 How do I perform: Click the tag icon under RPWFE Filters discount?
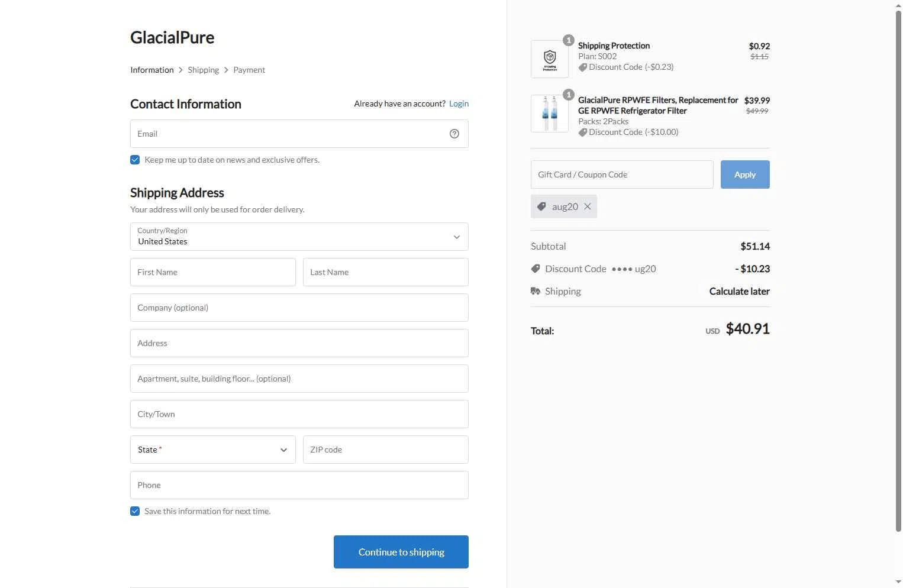(583, 133)
